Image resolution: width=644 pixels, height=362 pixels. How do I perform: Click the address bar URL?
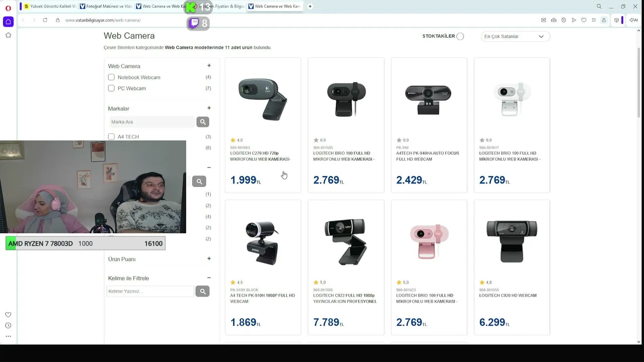[103, 20]
